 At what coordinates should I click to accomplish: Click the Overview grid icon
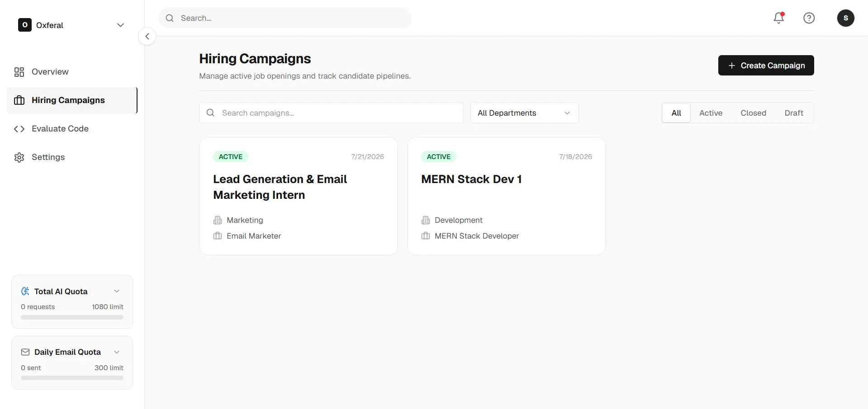[x=19, y=72]
